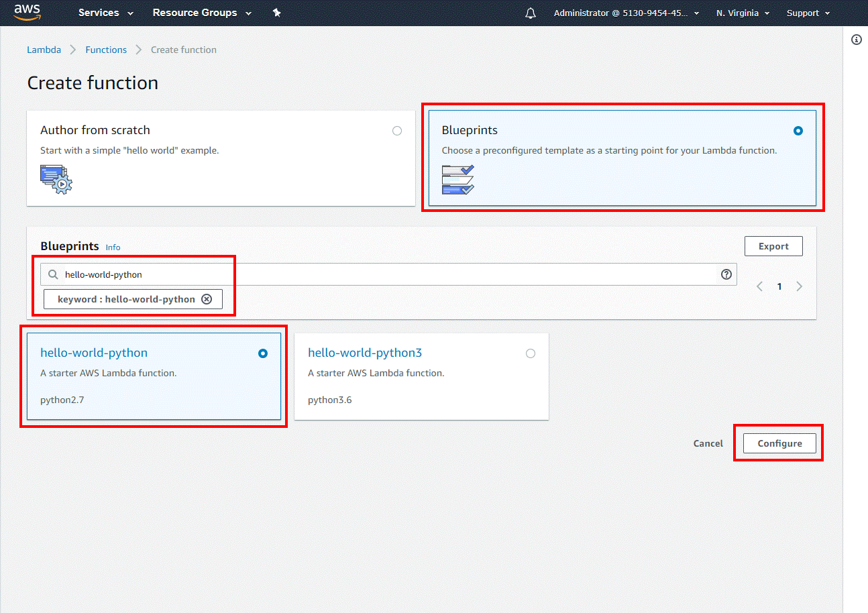
Task: Select the Author from scratch radio button
Action: [x=397, y=131]
